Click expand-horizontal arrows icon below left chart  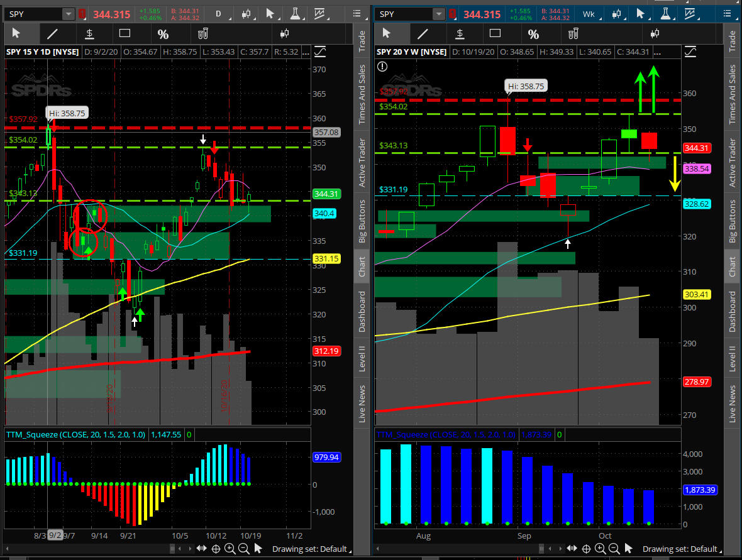(202, 549)
